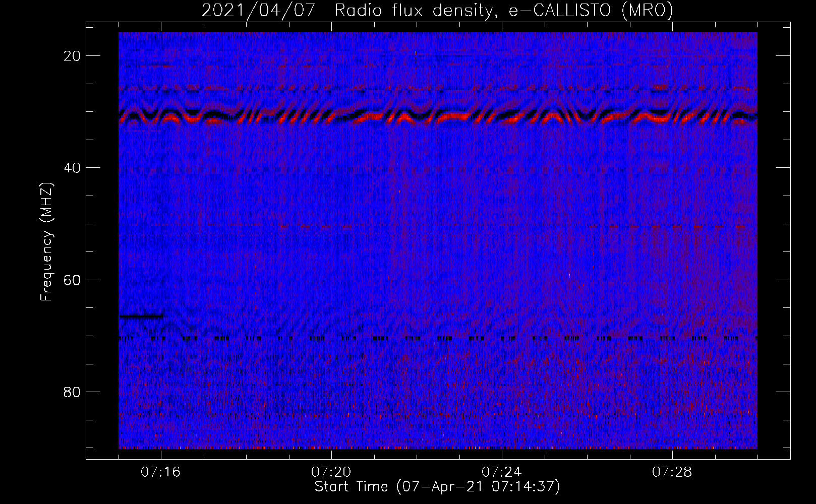816x504 pixels.
Task: Click the 40 frequency tick label
Action: tap(73, 168)
